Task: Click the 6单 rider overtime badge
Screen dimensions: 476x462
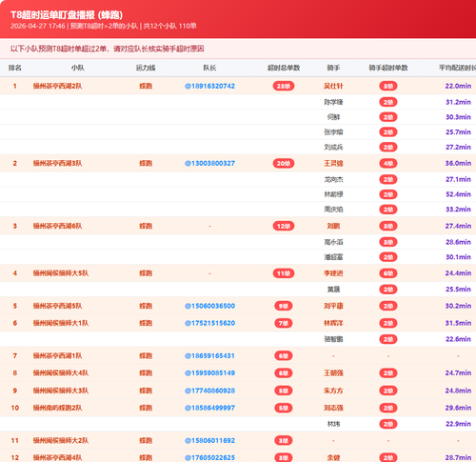Action: [388, 273]
